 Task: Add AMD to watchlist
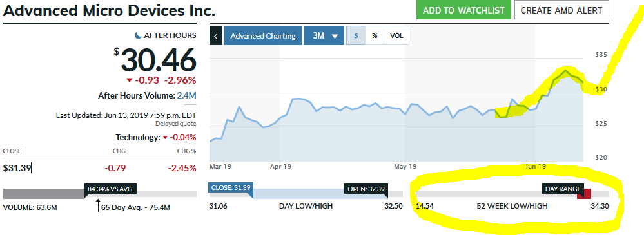coord(463,10)
